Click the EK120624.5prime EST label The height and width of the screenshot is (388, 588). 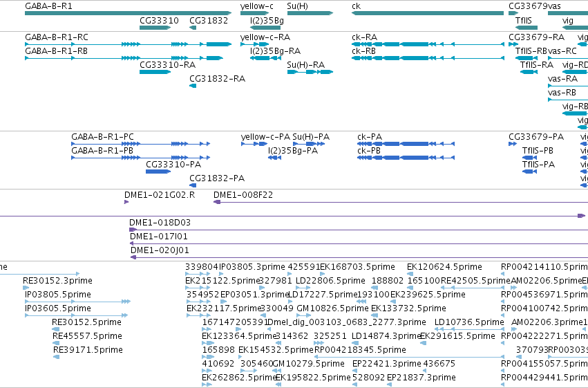pos(444,267)
